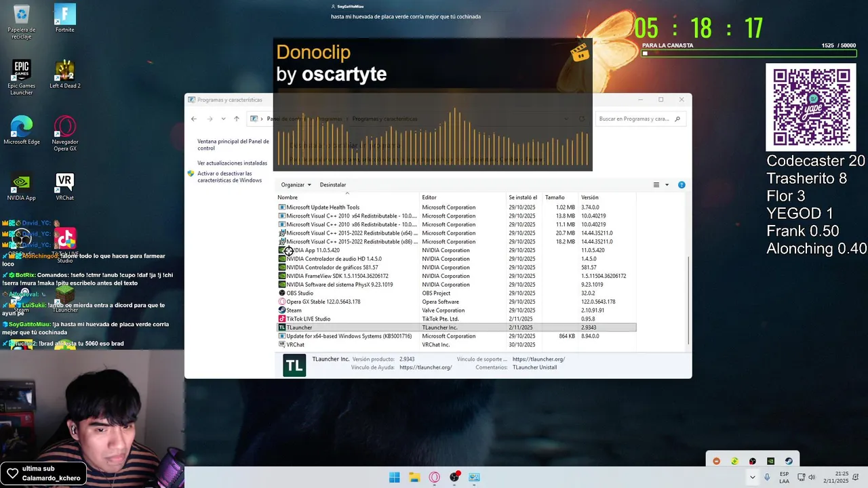Select Microsoft Visual C++ 2010 x64 Redistributable
Viewport: 868px width, 488px height.
point(456,216)
